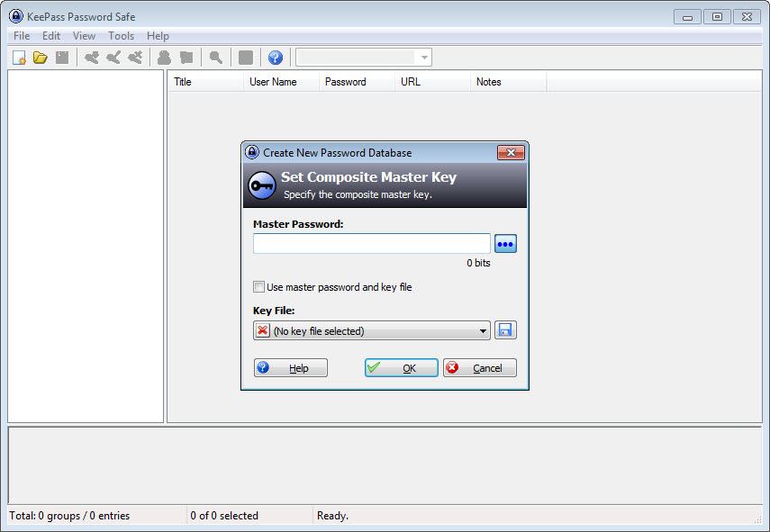Click the "Key File:" label
Viewport: 770px width, 532px height.
pos(274,311)
